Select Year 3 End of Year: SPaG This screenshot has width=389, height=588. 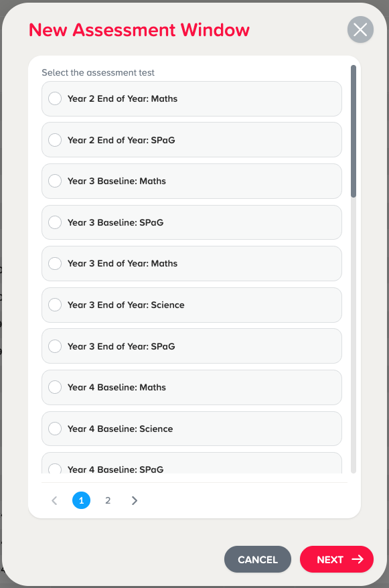pyautogui.click(x=191, y=346)
